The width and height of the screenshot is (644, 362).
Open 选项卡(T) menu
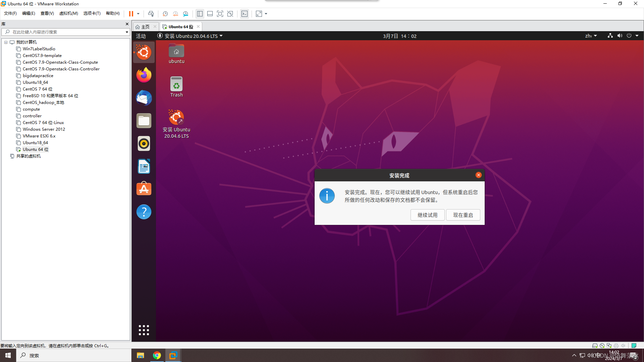click(x=92, y=13)
